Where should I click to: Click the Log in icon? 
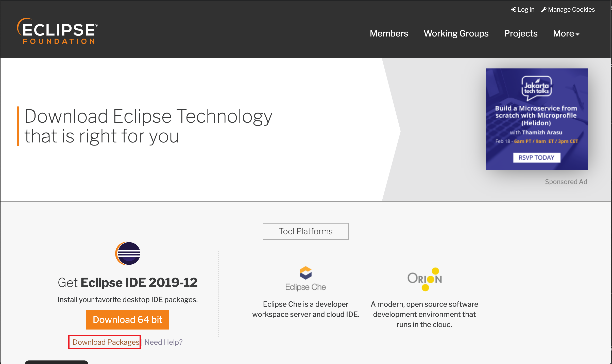[513, 10]
